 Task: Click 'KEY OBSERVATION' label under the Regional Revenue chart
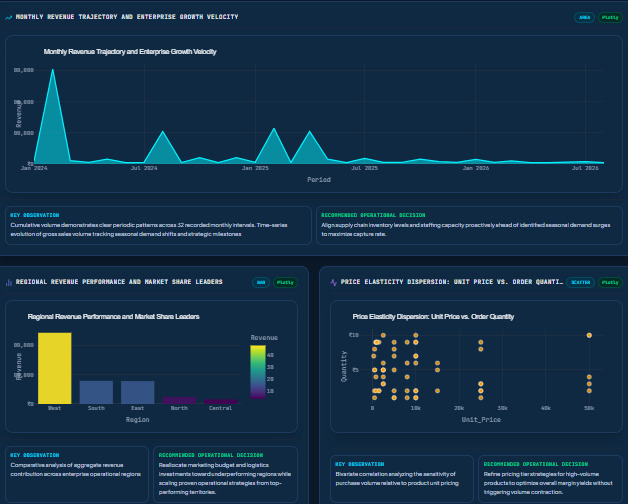click(34, 455)
